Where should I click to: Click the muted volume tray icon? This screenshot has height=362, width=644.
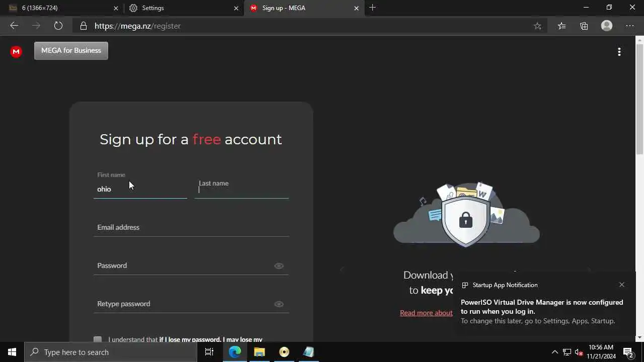click(x=579, y=352)
